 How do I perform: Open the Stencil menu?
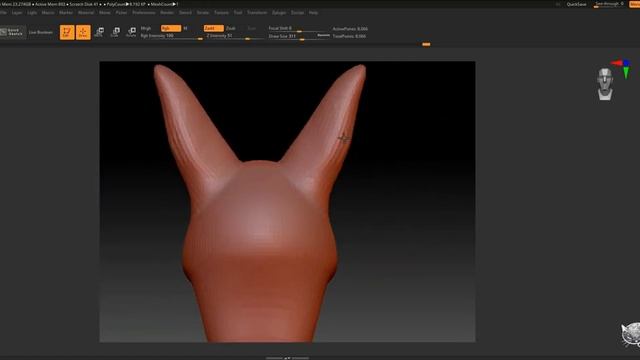[x=185, y=13]
